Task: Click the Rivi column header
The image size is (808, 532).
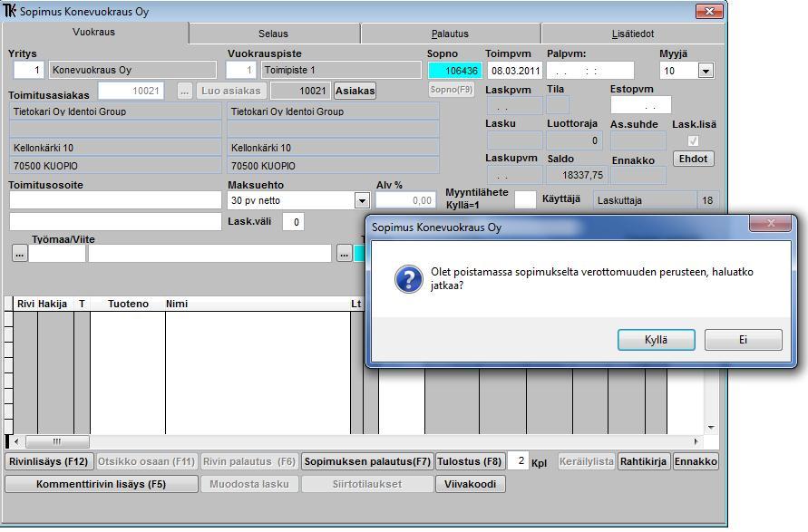Action: (25, 304)
